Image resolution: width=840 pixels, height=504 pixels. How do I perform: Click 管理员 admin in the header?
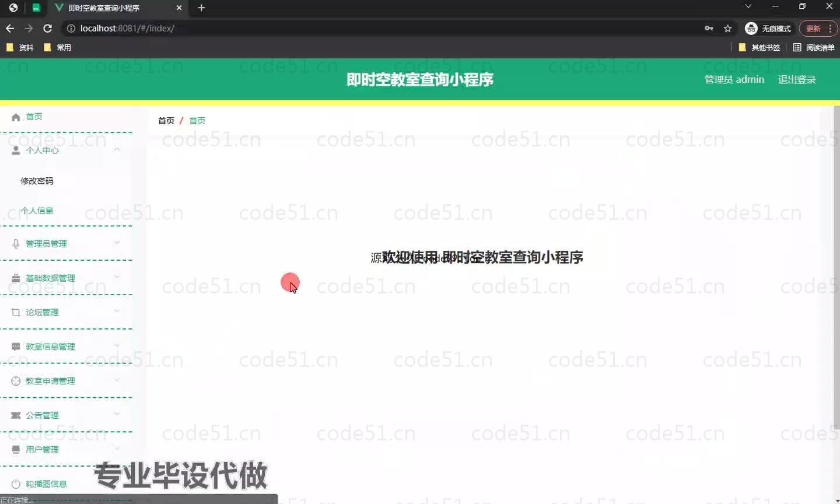click(734, 79)
